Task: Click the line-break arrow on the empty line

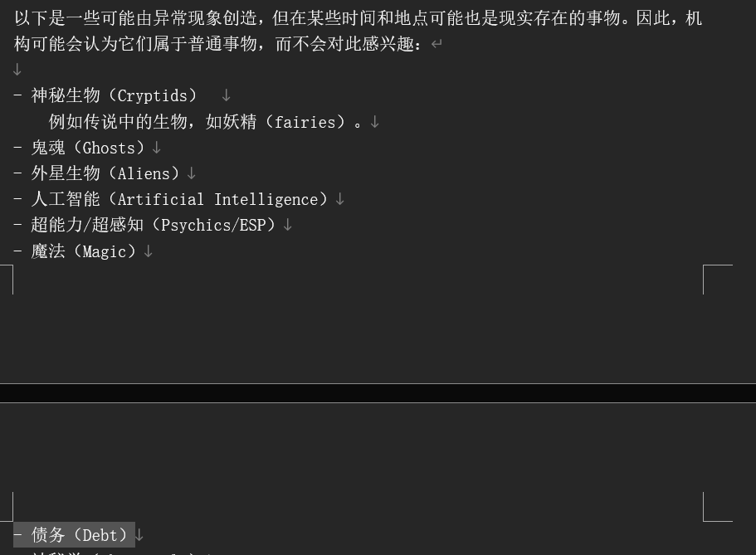Action: [x=17, y=70]
